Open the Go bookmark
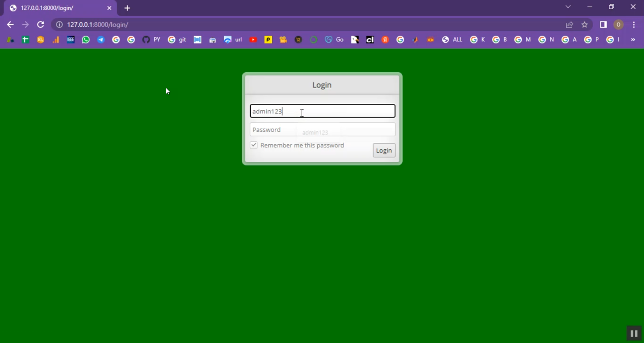Image resolution: width=644 pixels, height=343 pixels. (x=334, y=39)
